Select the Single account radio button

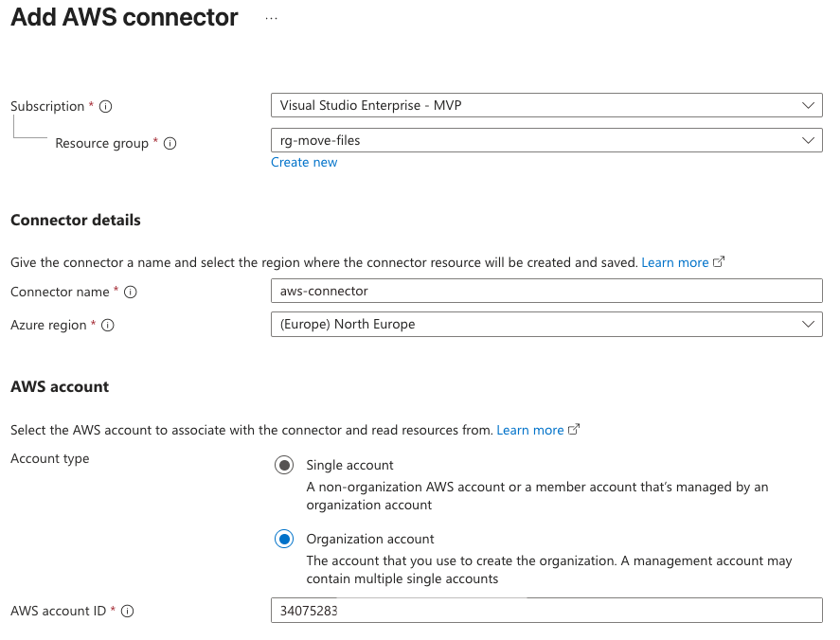(x=284, y=466)
